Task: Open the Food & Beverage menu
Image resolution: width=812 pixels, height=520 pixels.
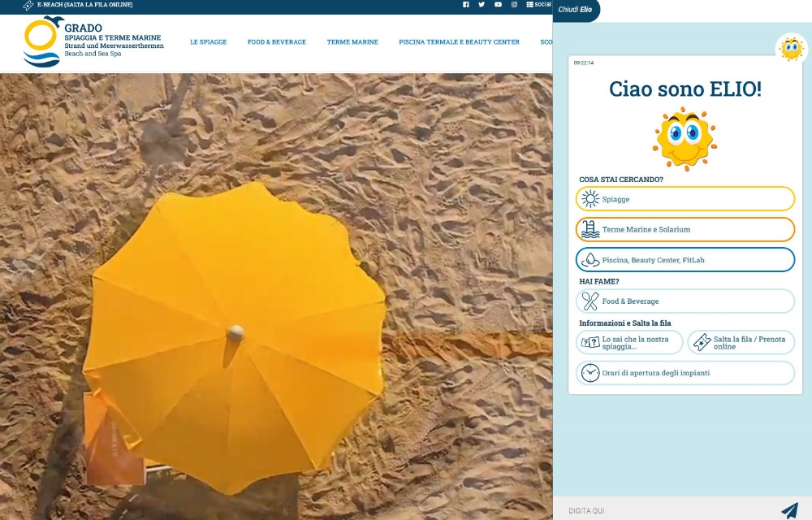Action: [277, 42]
